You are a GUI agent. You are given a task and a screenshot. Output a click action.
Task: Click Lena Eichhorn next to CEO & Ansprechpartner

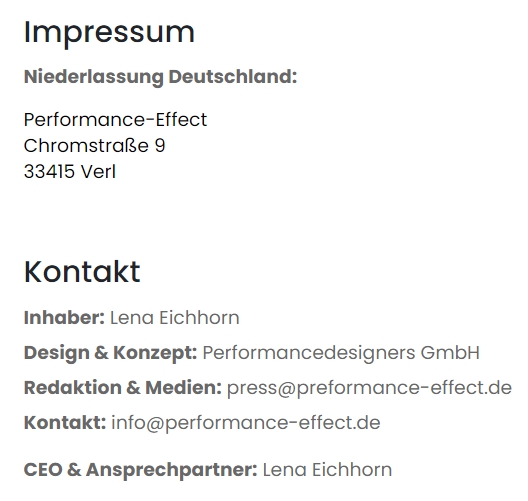(327, 470)
